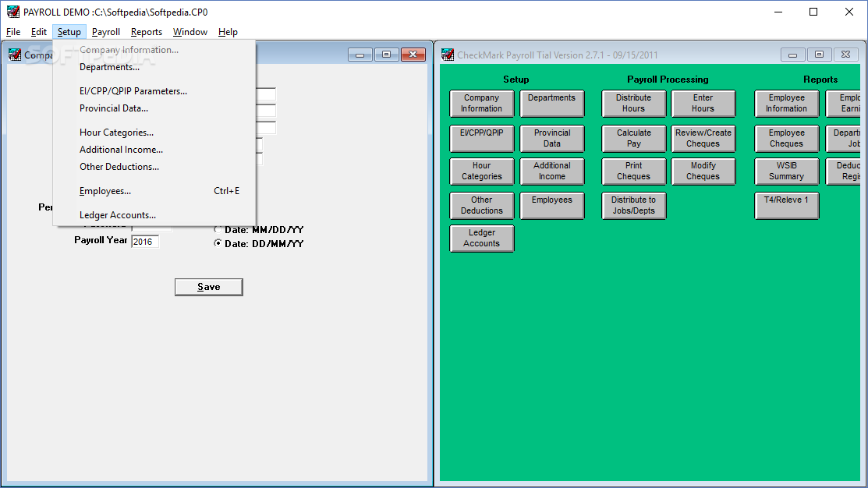Click the CheckMark Payroll window icon
Screen dimensions: 868x488
448,55
